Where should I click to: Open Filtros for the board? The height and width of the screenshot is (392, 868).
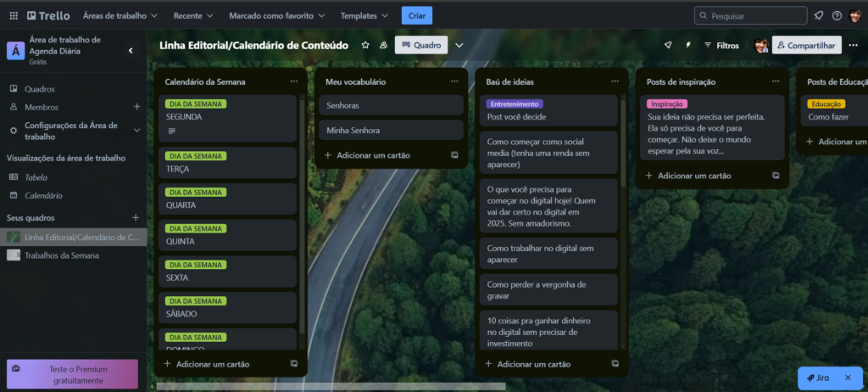pyautogui.click(x=721, y=45)
